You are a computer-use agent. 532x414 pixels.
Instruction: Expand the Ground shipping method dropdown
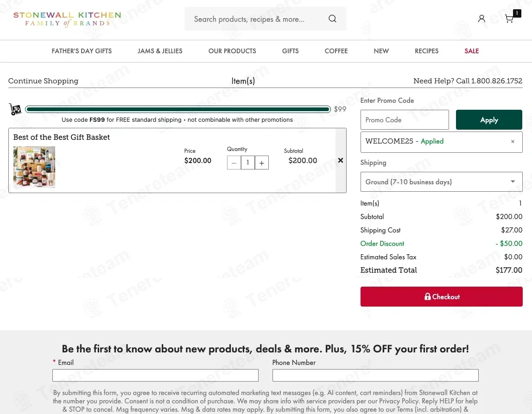pyautogui.click(x=442, y=182)
